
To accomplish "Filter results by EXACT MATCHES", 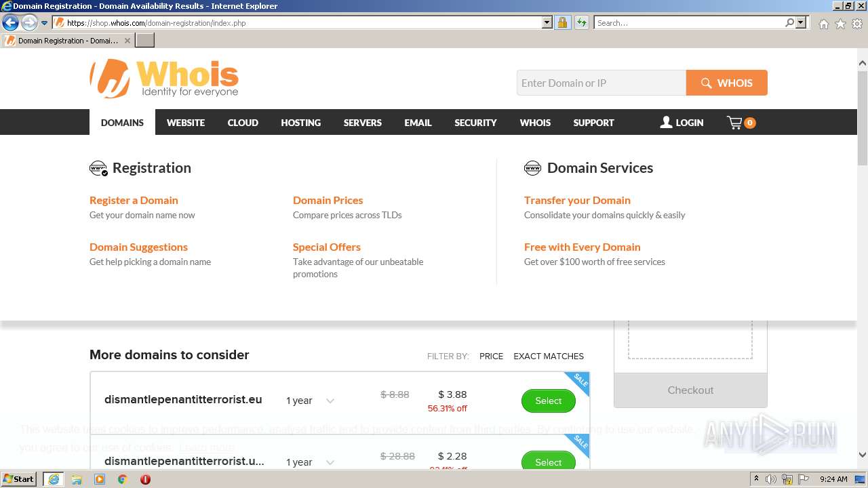I will click(549, 356).
